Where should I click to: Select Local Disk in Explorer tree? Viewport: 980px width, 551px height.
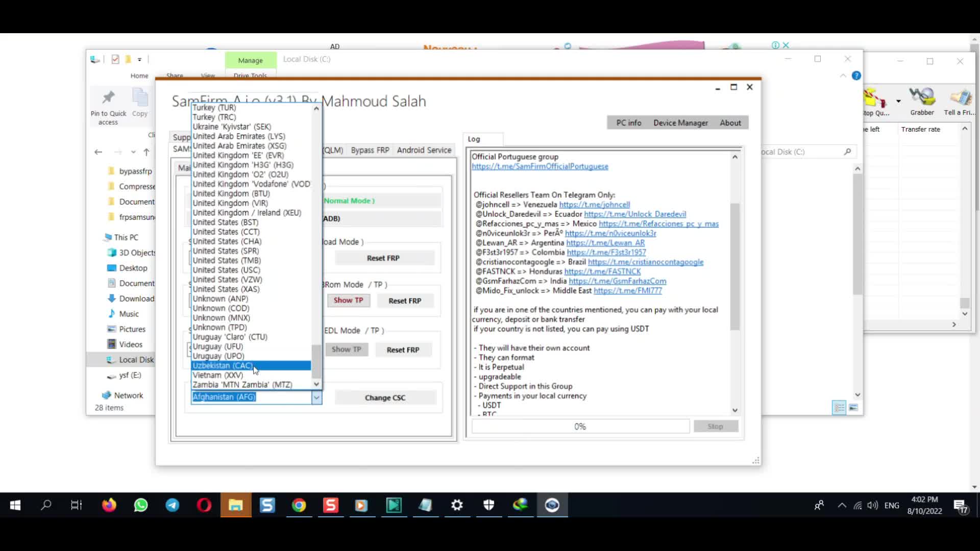(136, 360)
